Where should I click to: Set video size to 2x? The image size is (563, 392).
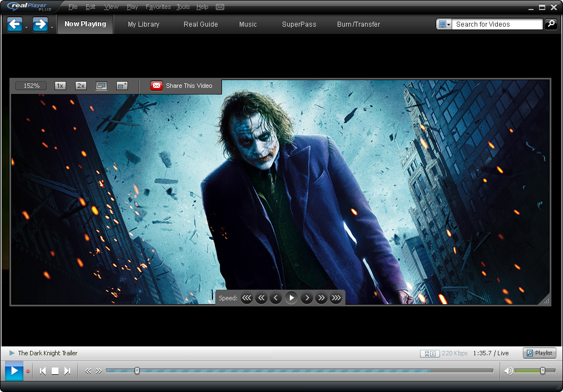tap(81, 86)
